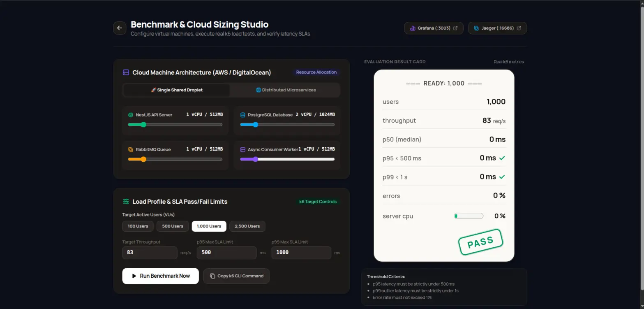Switch to Distributed Microservices mode

(x=286, y=90)
